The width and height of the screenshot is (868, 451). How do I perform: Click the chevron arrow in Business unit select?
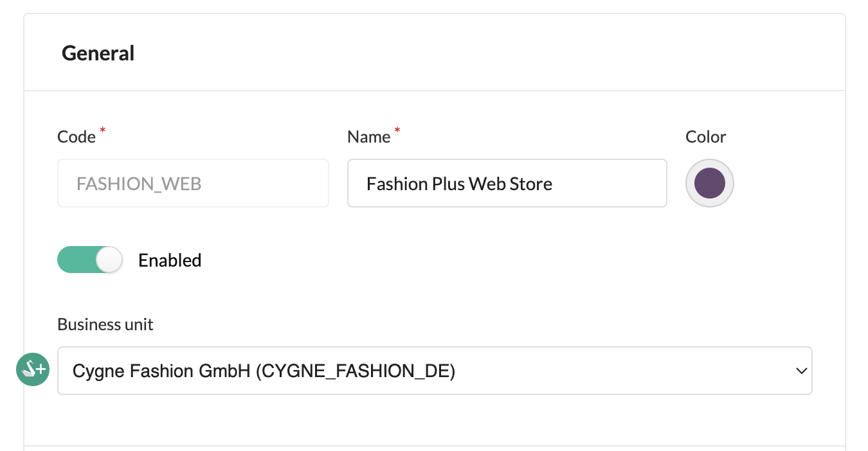click(801, 371)
